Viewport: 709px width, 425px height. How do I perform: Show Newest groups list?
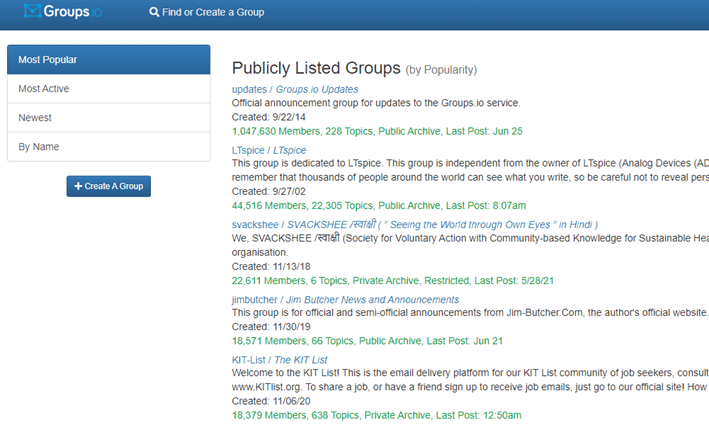tap(109, 118)
